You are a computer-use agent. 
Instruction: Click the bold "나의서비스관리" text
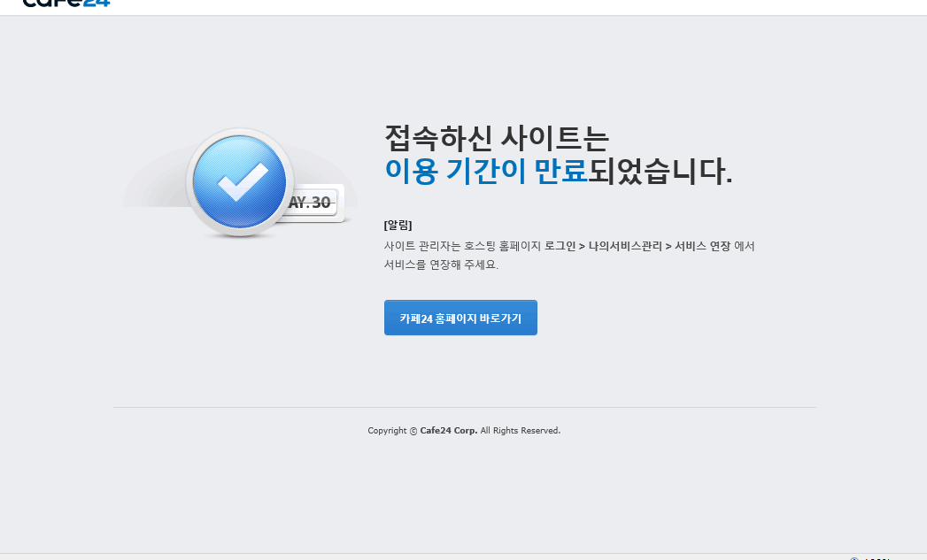pos(625,246)
